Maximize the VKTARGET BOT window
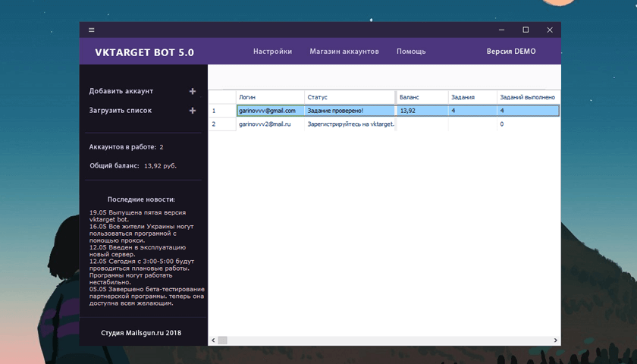 [526, 30]
